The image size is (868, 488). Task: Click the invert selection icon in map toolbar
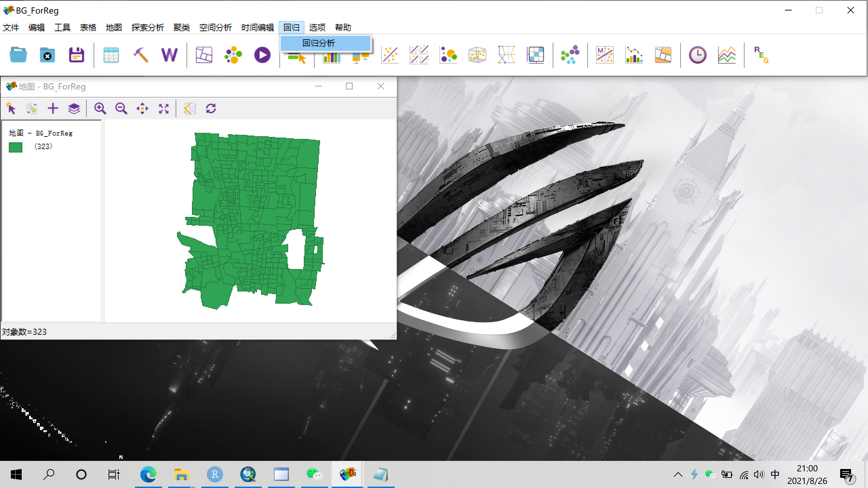click(32, 108)
